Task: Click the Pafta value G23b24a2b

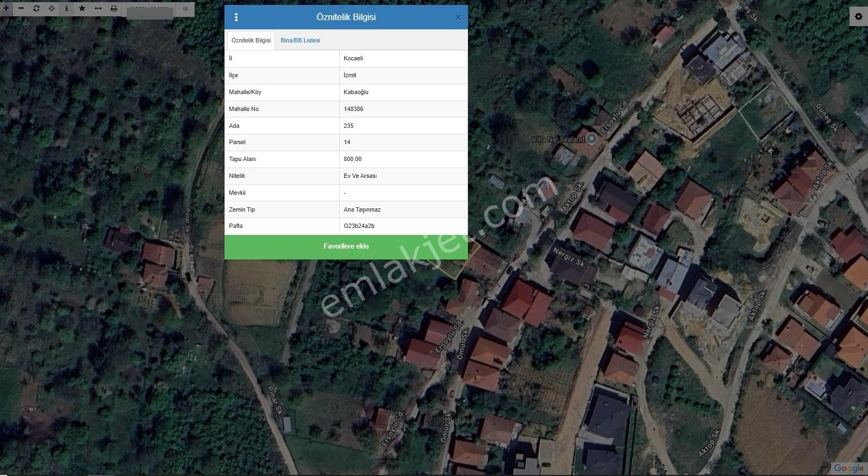Action: [359, 226]
